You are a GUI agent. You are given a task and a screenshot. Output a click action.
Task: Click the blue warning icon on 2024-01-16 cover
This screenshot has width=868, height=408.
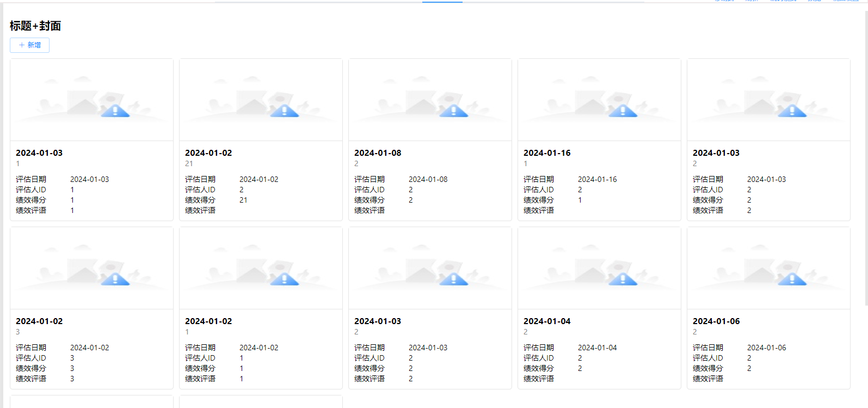pyautogui.click(x=623, y=111)
